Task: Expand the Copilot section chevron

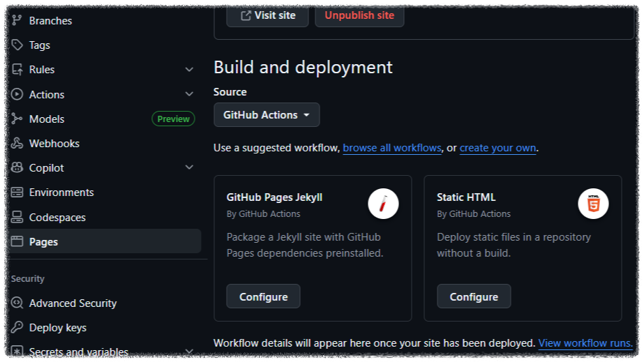Action: pos(189,167)
